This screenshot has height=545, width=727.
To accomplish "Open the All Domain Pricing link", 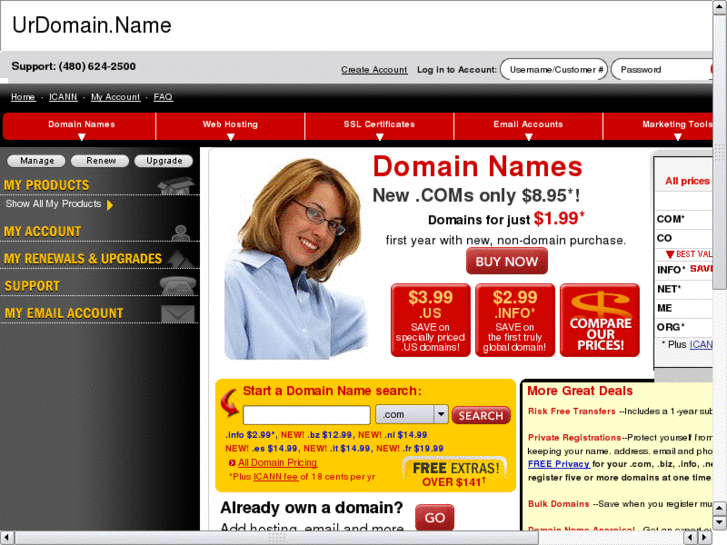I will tap(277, 462).
